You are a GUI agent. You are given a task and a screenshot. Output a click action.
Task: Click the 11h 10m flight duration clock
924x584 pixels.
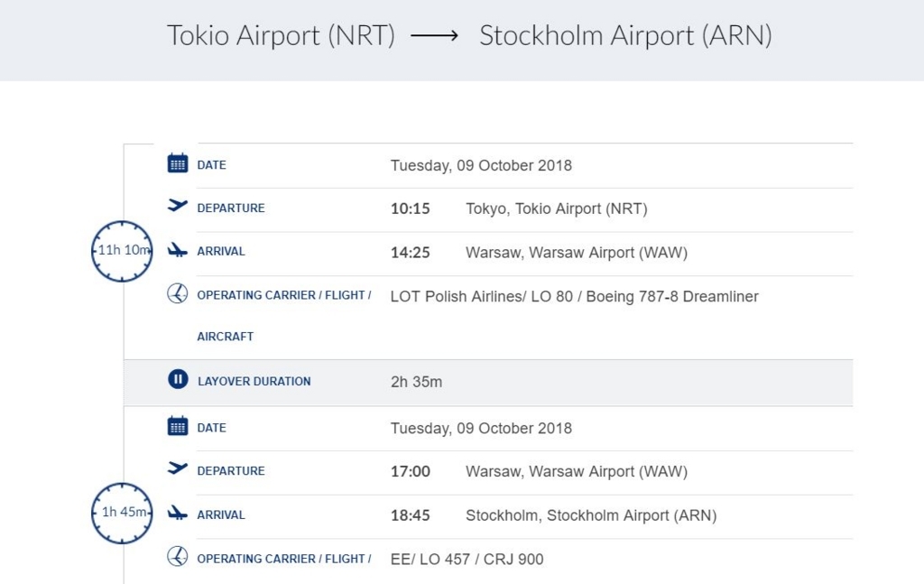pyautogui.click(x=122, y=250)
